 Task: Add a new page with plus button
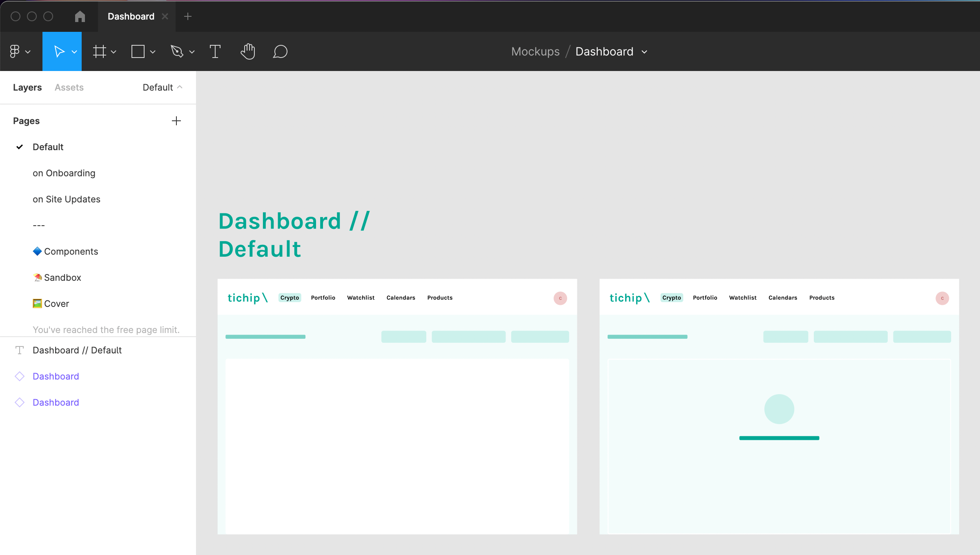click(176, 120)
